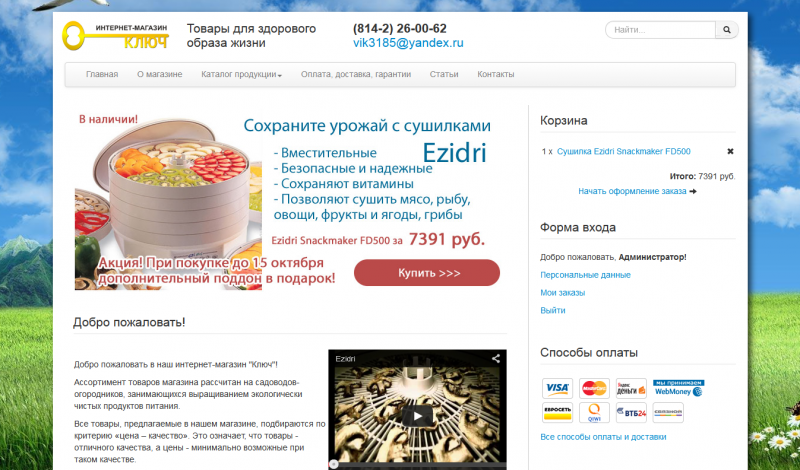Image resolution: width=800 pixels, height=470 pixels.
Task: Click the ВТБ24 payment icon
Action: tap(631, 412)
